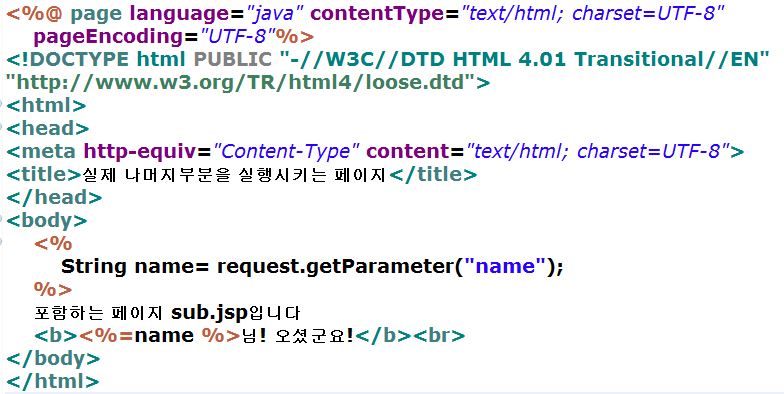Click the title text "실제 나머지부분을 실행시키는 페이지"

pyautogui.click(x=234, y=174)
